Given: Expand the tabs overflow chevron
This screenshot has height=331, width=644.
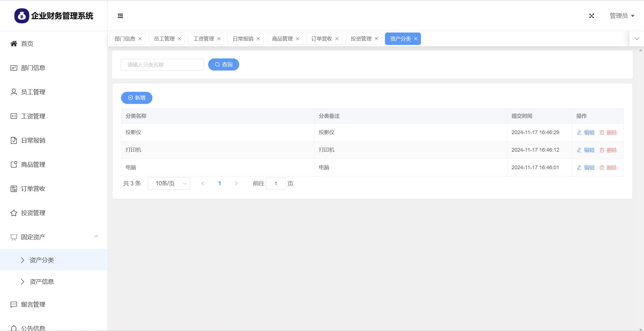Looking at the screenshot, I should (x=637, y=39).
